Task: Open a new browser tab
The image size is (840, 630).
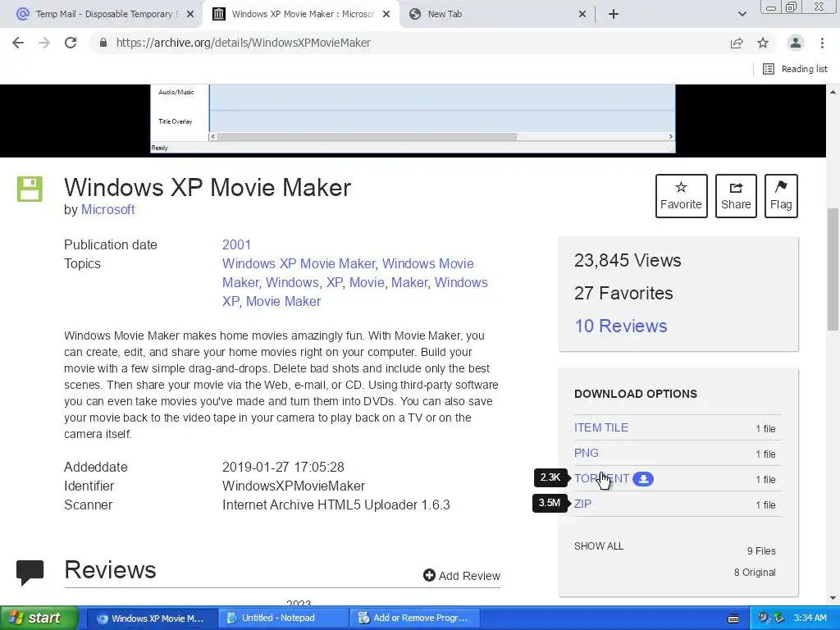Action: coord(614,14)
